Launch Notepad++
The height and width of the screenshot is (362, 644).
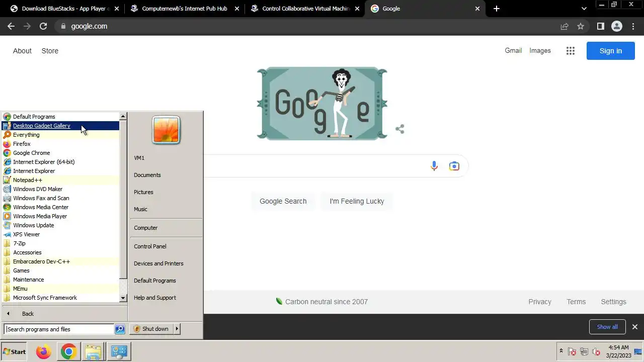(x=60, y=180)
